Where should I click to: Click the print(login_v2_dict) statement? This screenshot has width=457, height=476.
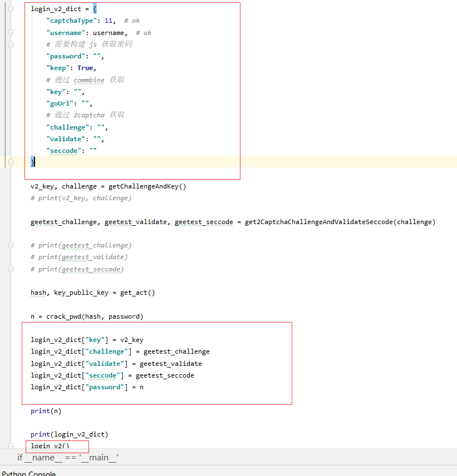[69, 434]
